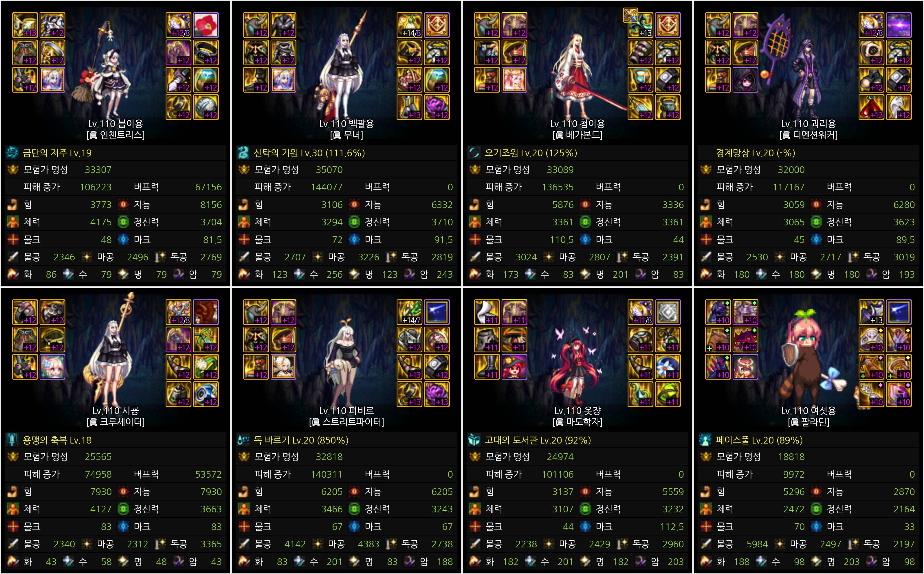Click the 독 바르기 skill icon
The width and height of the screenshot is (924, 574).
tap(243, 440)
